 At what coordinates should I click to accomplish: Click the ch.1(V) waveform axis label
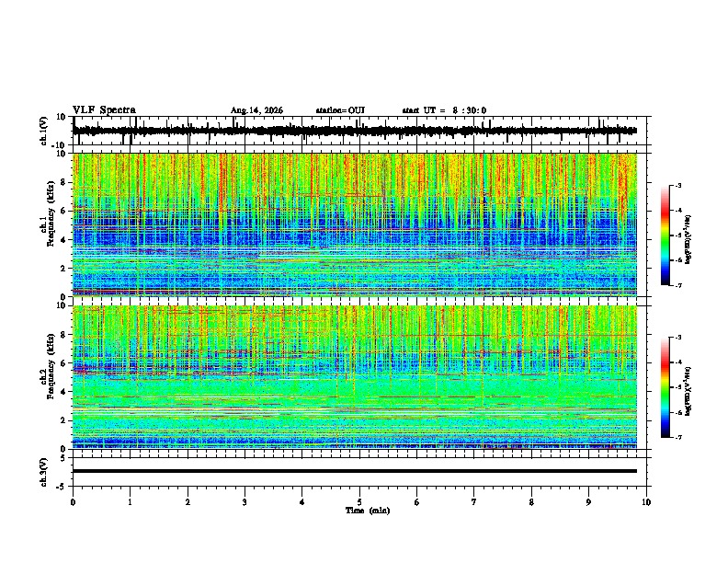tap(44, 131)
